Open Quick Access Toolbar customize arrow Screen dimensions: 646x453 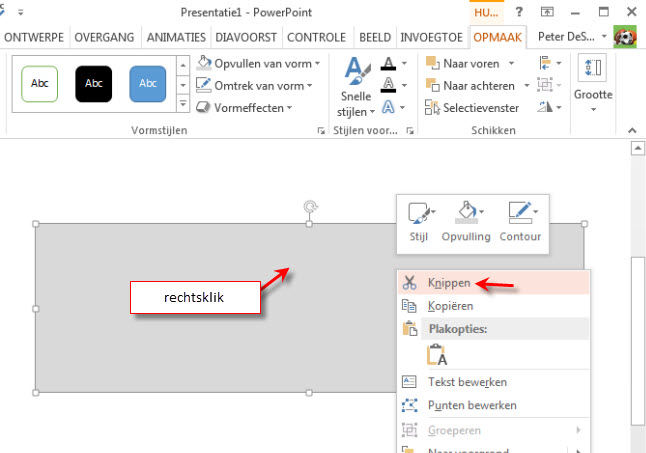[20, 12]
